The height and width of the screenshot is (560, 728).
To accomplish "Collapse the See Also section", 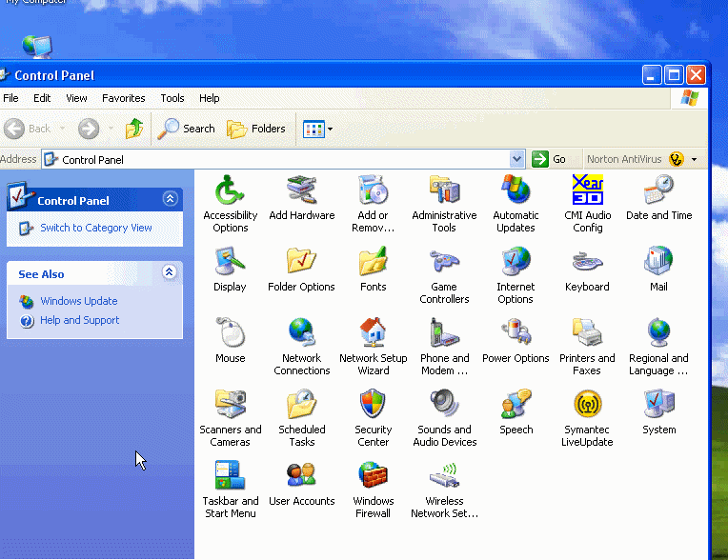I will coord(170,272).
